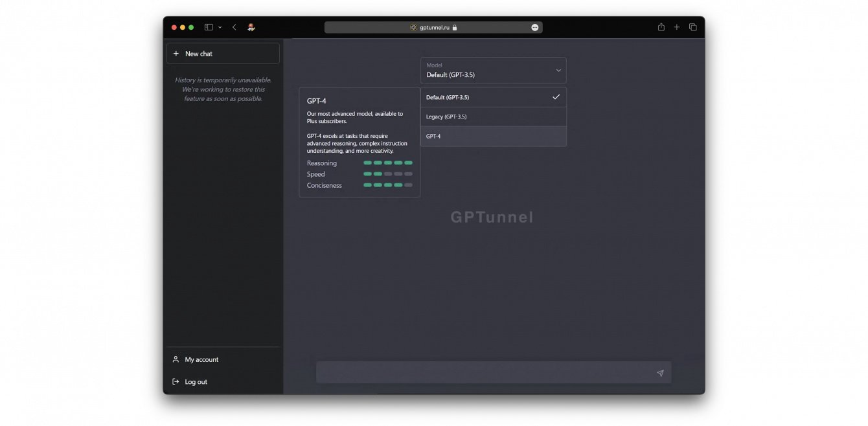Viewport: 868px width, 426px height.
Task: Select the Default (GPT-3.5) model option
Action: [494, 97]
